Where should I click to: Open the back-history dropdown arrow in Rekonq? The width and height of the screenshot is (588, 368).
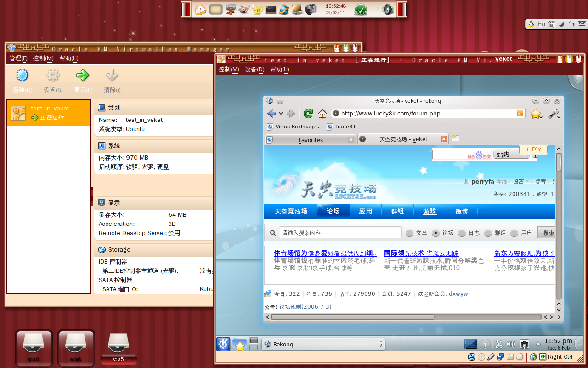tap(281, 114)
